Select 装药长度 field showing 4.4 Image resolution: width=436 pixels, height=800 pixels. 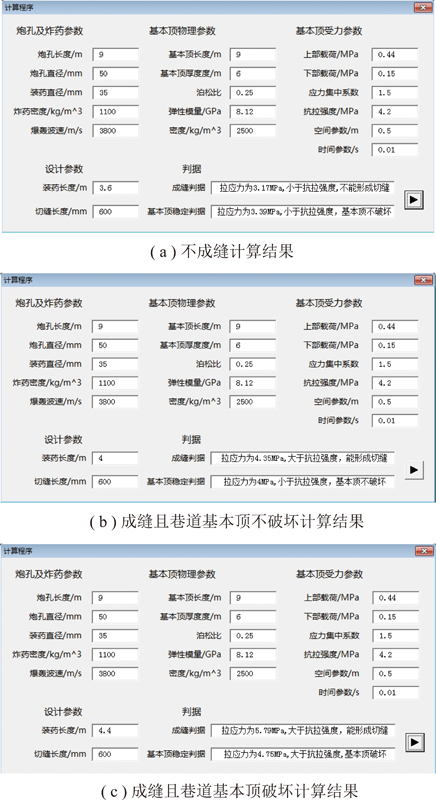(x=115, y=731)
